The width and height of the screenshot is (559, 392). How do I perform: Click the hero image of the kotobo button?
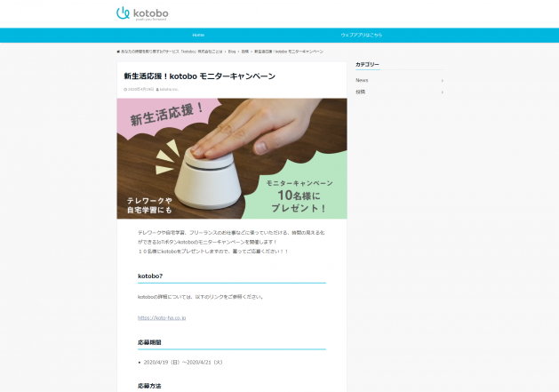(232, 158)
